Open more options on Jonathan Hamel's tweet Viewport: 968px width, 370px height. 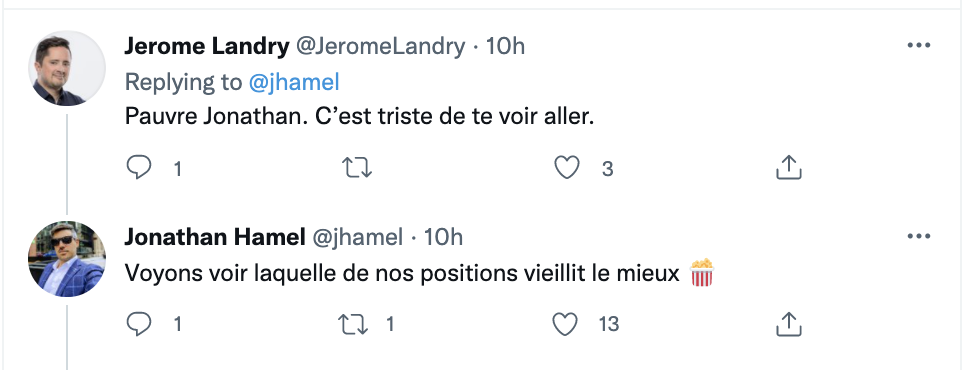919,236
